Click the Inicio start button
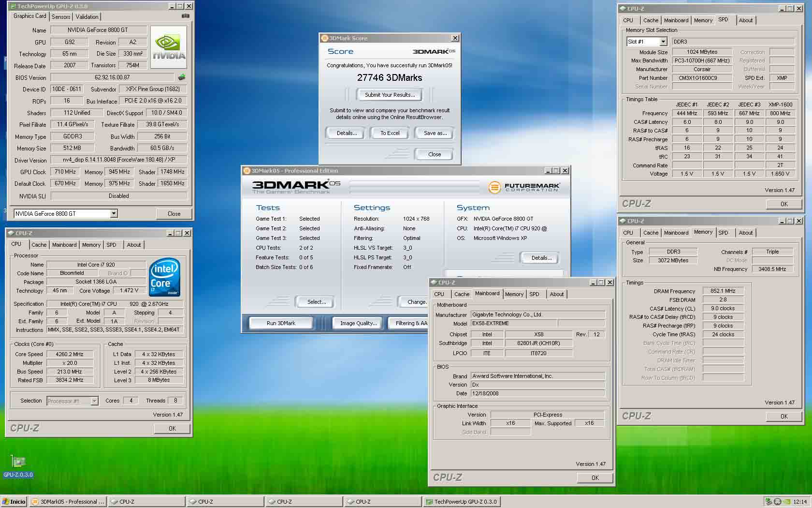 [x=14, y=502]
